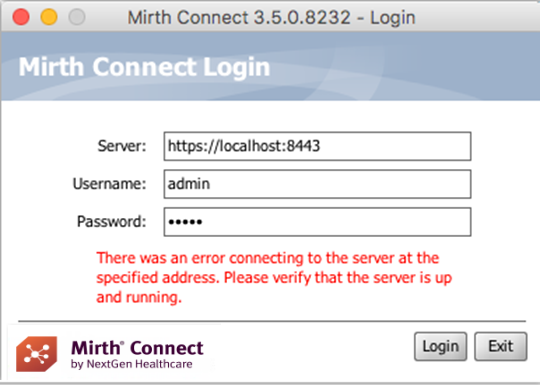Click the "Username:" label

pos(110,184)
